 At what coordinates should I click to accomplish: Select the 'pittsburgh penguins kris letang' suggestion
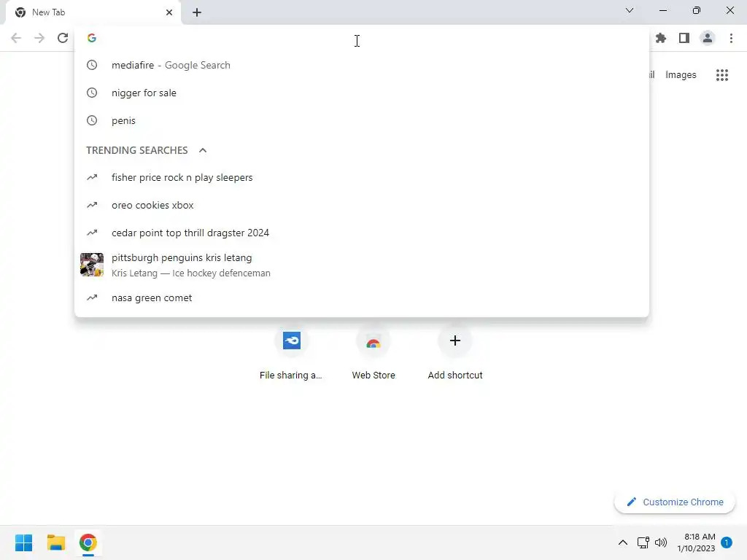[x=362, y=265]
